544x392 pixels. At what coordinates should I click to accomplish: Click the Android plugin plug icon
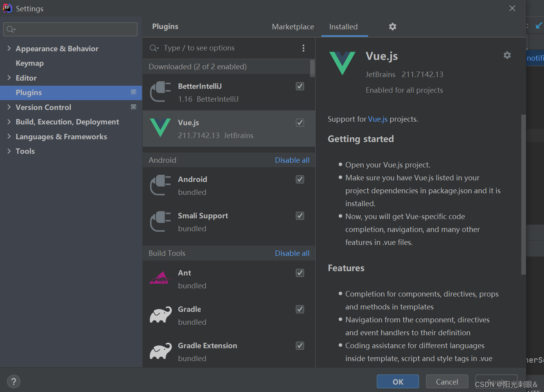160,185
